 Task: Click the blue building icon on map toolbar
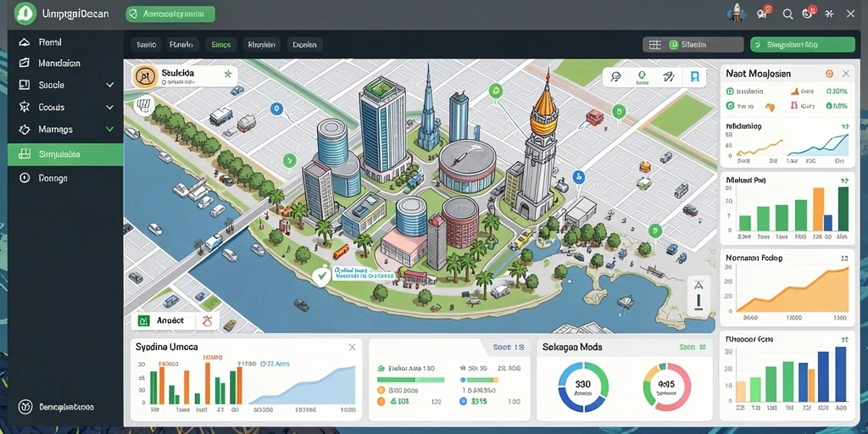694,77
